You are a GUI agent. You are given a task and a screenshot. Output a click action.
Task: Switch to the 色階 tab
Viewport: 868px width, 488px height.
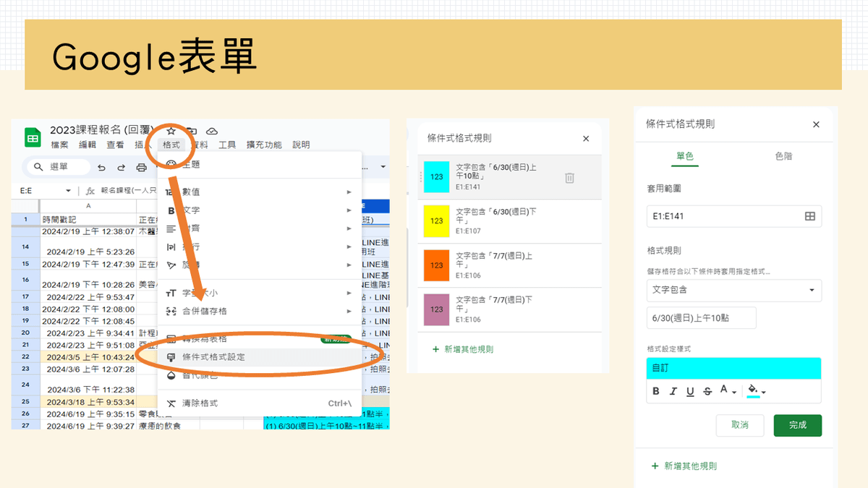coord(783,155)
